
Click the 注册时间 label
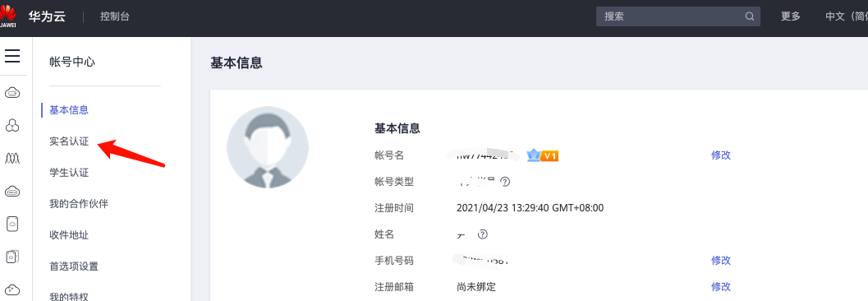point(394,208)
